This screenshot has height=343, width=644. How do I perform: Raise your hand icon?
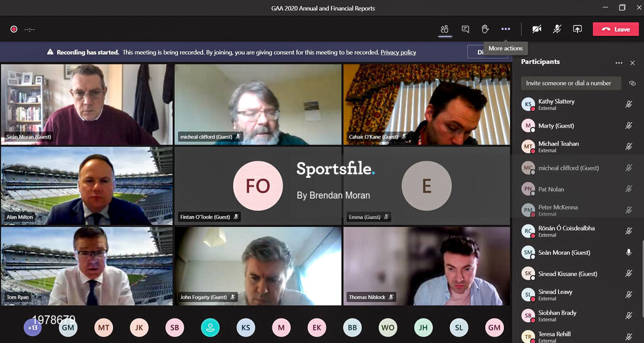click(485, 29)
